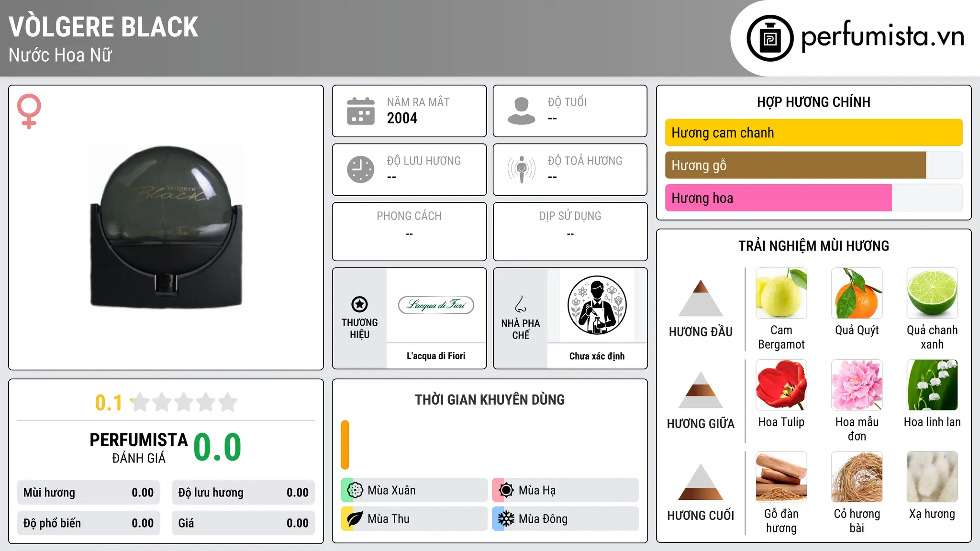Click the brown Hương gỗ accord bar
Viewport: 980px width, 551px height.
tap(795, 165)
